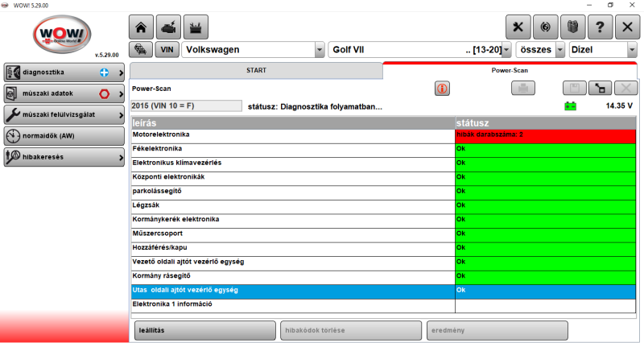Click Ok status of Légzsák
This screenshot has width=644, height=343.
pyautogui.click(x=546, y=208)
